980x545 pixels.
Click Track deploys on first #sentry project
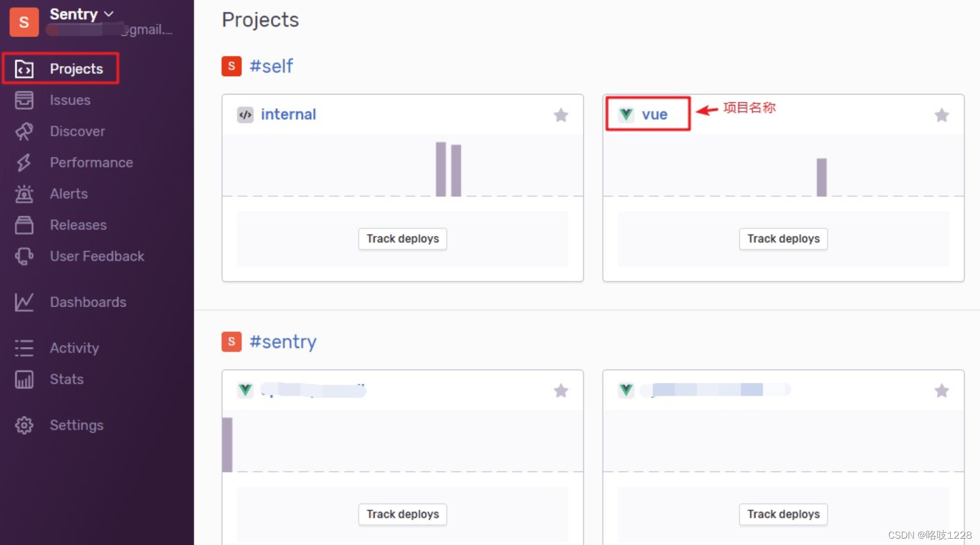tap(402, 514)
